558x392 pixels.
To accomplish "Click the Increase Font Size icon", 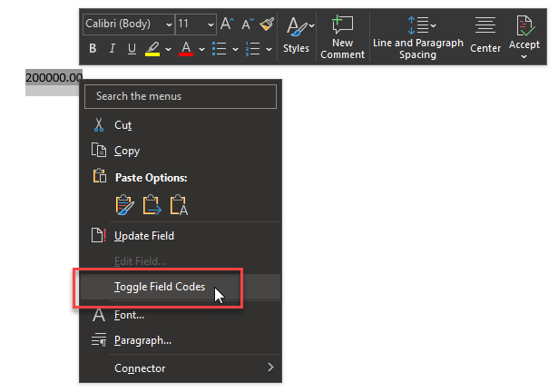I will (227, 24).
